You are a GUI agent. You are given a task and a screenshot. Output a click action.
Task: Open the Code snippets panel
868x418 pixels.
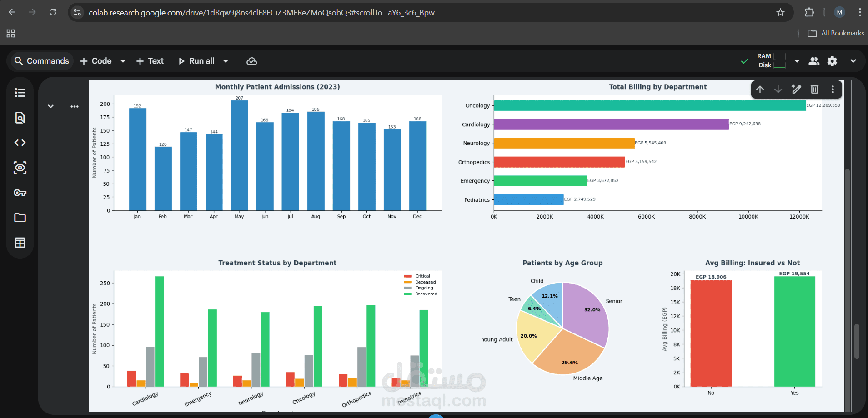20,142
